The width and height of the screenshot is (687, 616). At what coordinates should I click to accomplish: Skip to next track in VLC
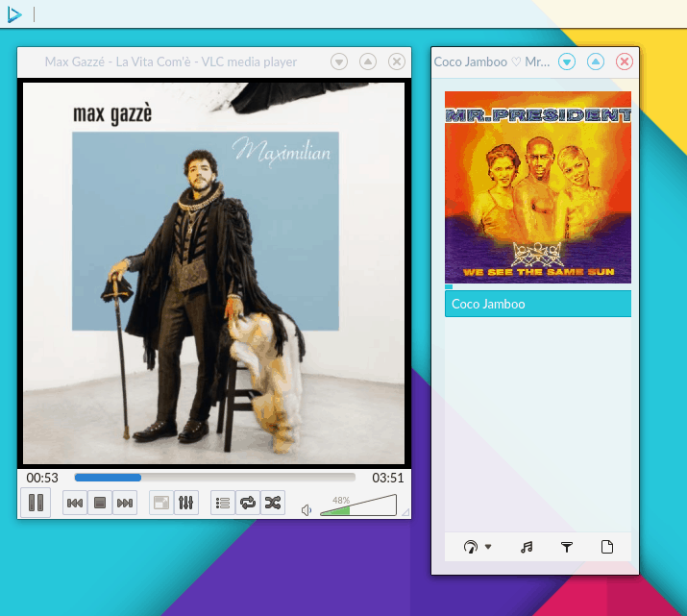(125, 503)
